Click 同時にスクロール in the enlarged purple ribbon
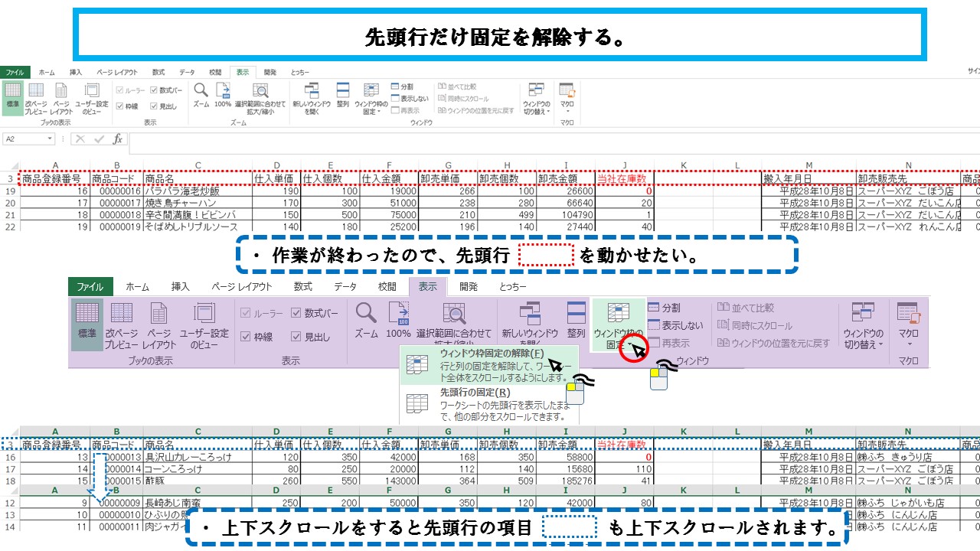Image resolution: width=980 pixels, height=551 pixels. (755, 325)
